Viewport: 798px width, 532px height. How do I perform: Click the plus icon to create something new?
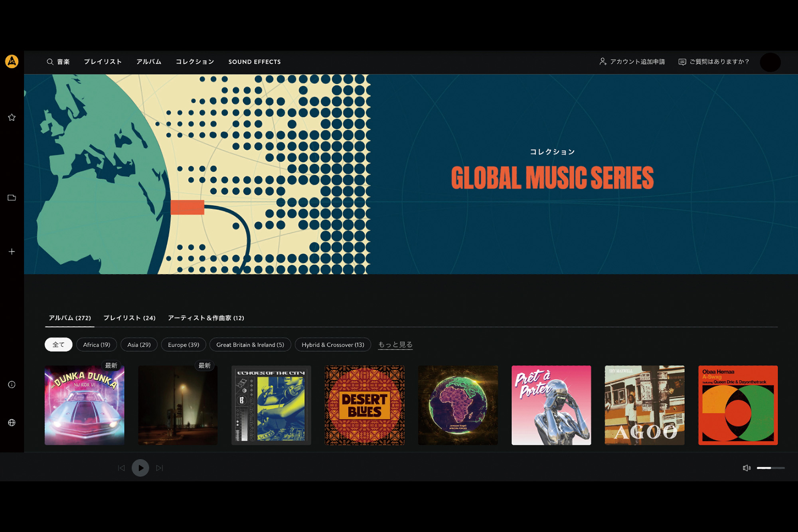(12, 251)
